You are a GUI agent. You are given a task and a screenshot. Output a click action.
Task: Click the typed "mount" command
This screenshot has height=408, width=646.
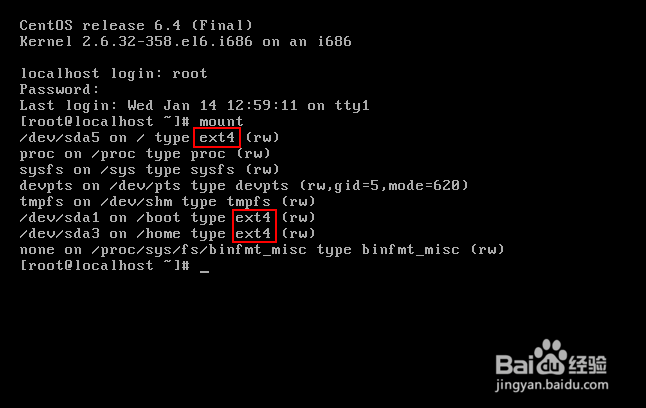pyautogui.click(x=221, y=121)
